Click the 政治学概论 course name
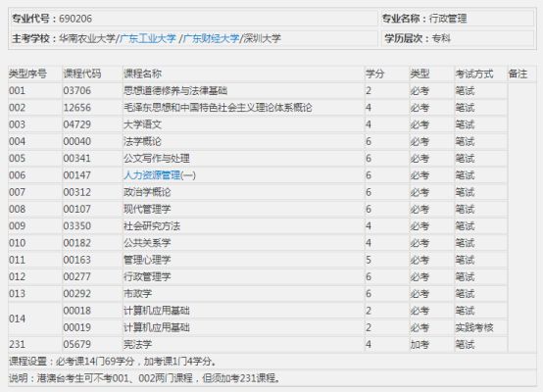Viewport: 543px width, 392px height. [147, 192]
